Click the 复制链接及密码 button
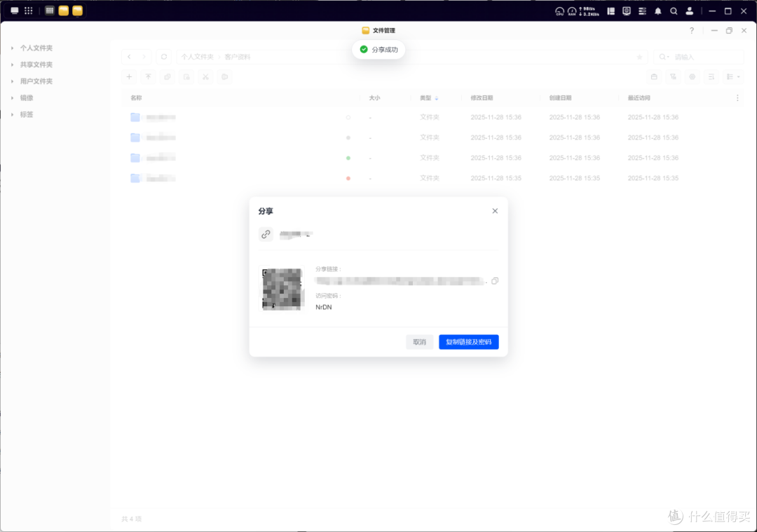This screenshot has height=532, width=757. click(469, 342)
